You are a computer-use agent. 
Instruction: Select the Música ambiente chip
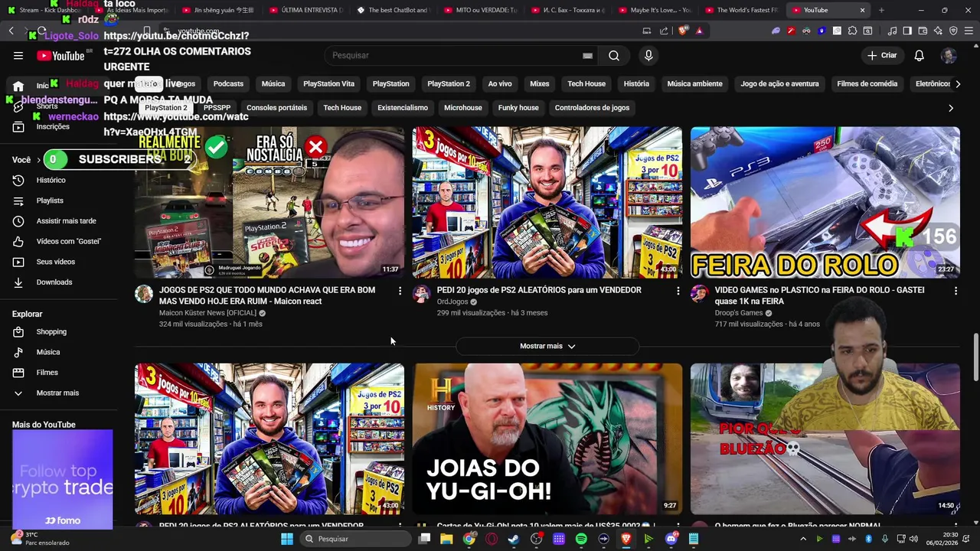tap(694, 83)
